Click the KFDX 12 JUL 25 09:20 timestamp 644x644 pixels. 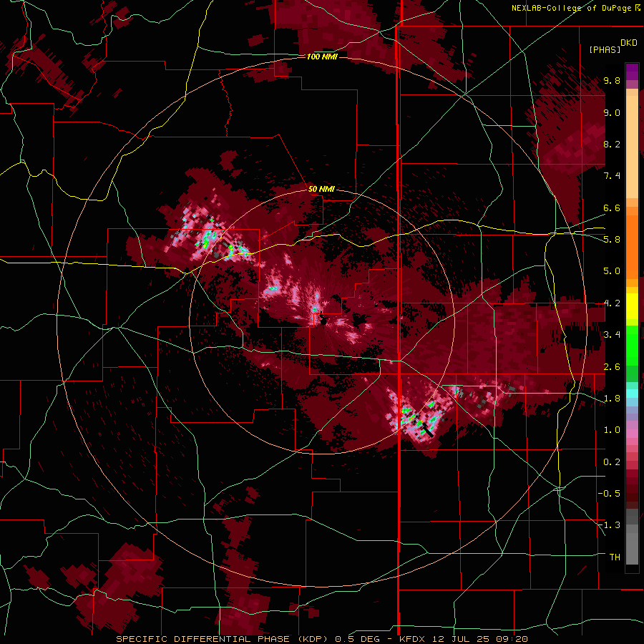pos(463,639)
